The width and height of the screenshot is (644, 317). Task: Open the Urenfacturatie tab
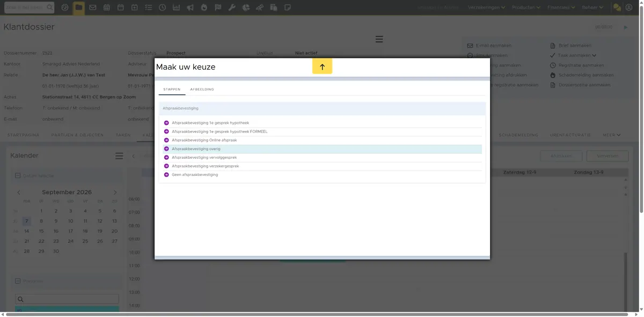click(570, 135)
